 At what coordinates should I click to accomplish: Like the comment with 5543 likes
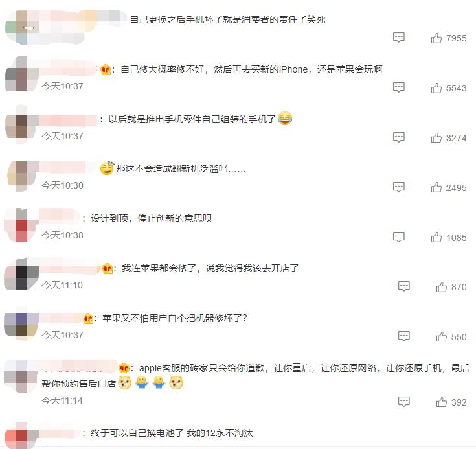(436, 88)
